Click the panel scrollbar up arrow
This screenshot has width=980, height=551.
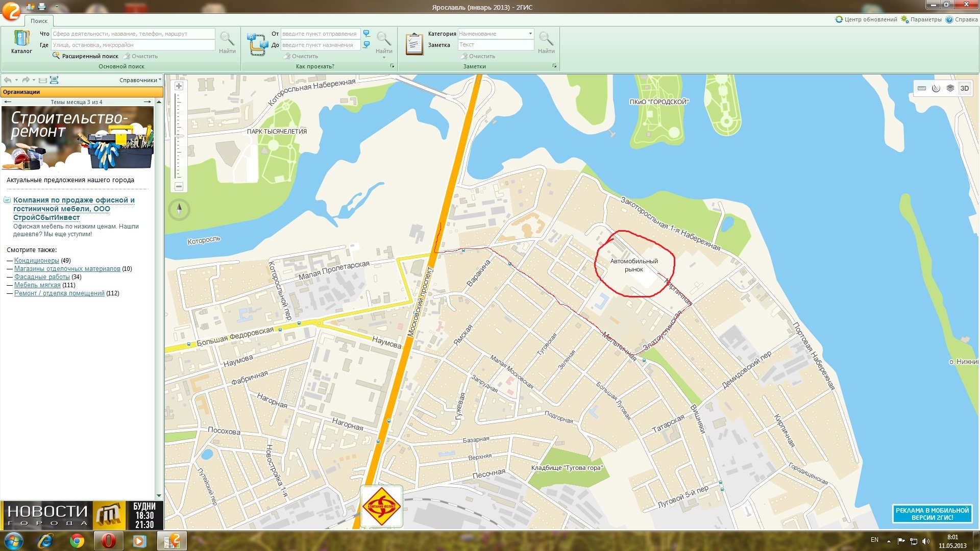pos(159,102)
